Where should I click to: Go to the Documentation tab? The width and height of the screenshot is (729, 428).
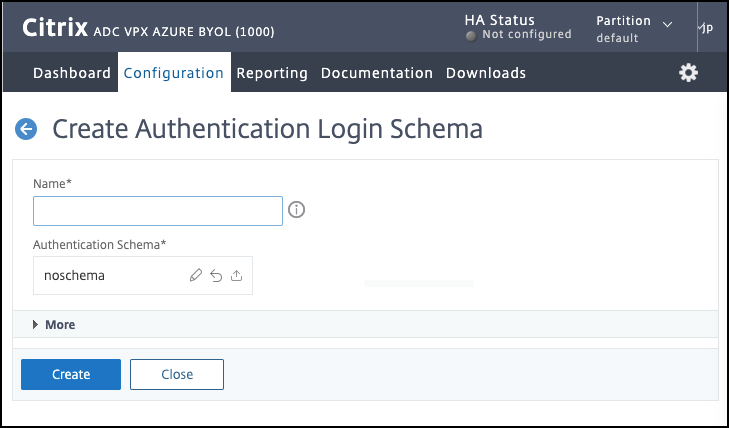[377, 73]
